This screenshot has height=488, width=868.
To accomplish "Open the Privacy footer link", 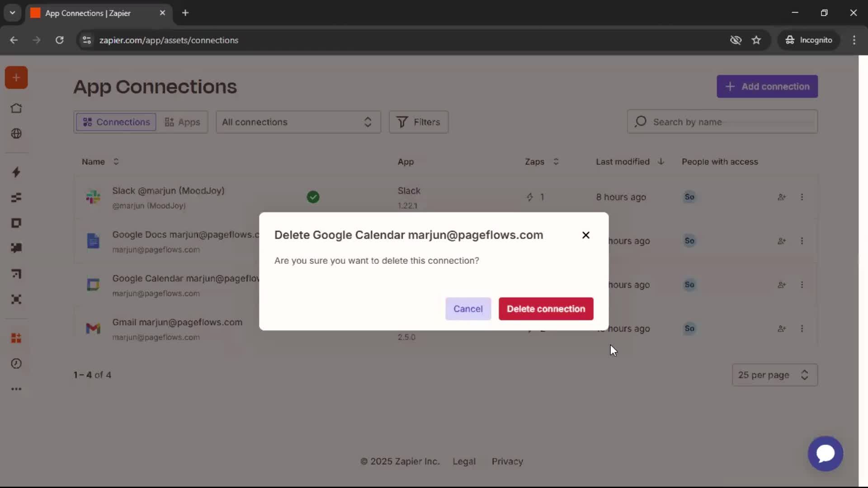I will point(507,461).
